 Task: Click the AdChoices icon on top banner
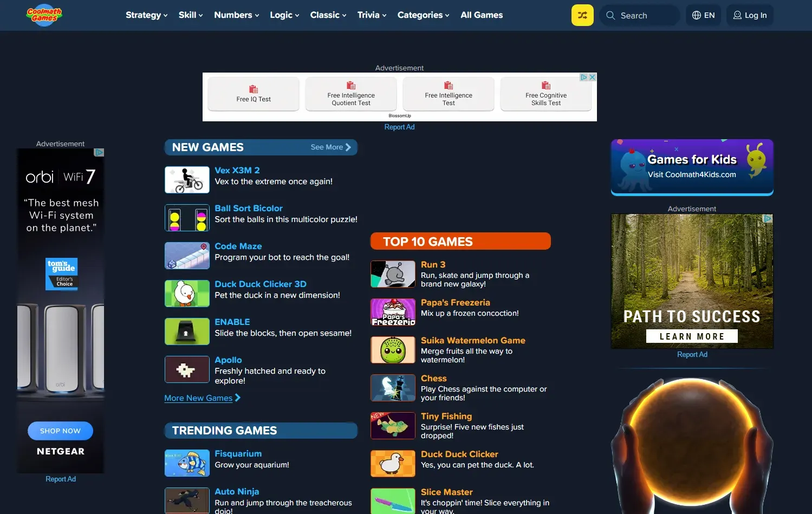click(x=584, y=77)
